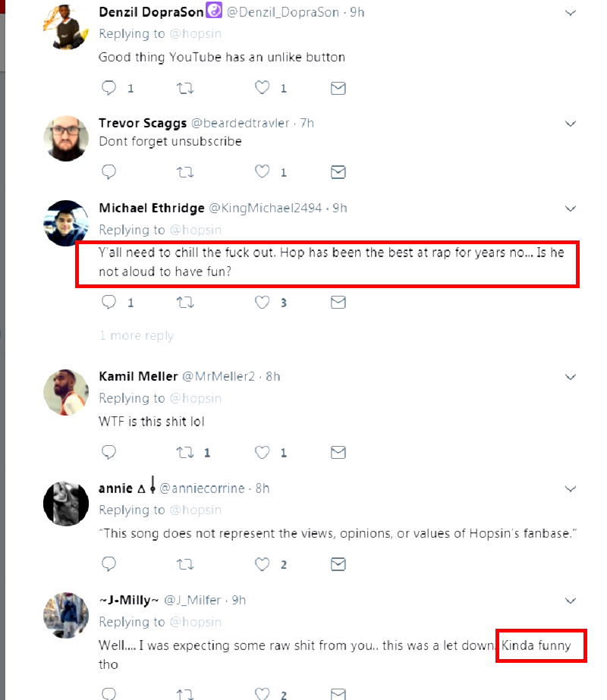Click Michael Ethridge's profile avatar
Screen dimensions: 607x700
pyautogui.click(x=67, y=223)
